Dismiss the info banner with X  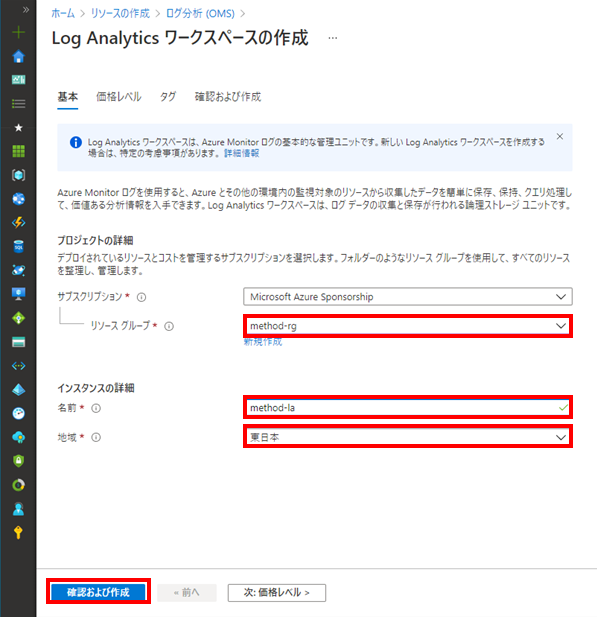coord(560,137)
